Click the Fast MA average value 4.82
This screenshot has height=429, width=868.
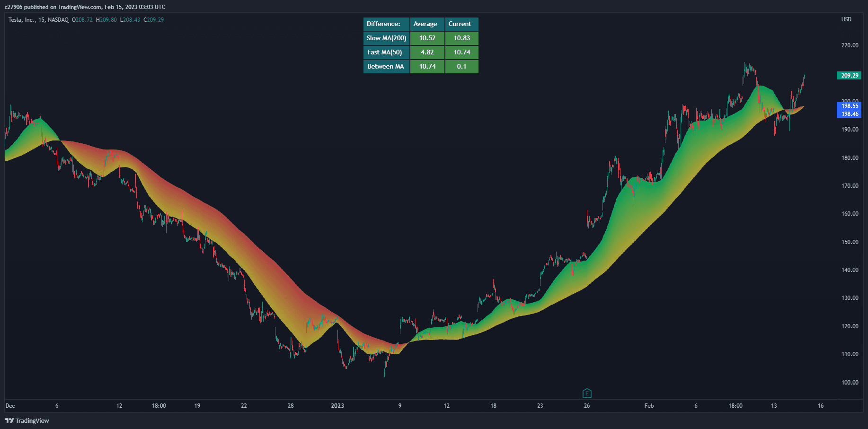click(427, 53)
